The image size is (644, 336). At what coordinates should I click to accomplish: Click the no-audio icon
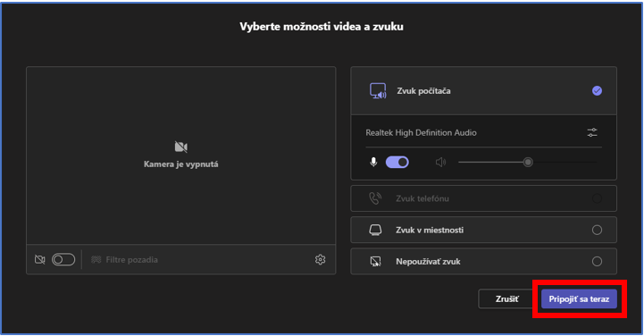point(375,261)
